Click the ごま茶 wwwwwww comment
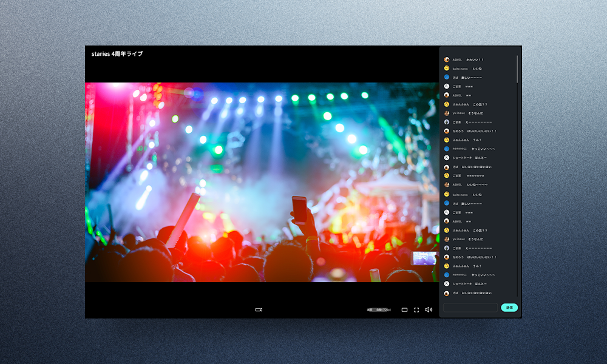The image size is (607, 364). 473,175
